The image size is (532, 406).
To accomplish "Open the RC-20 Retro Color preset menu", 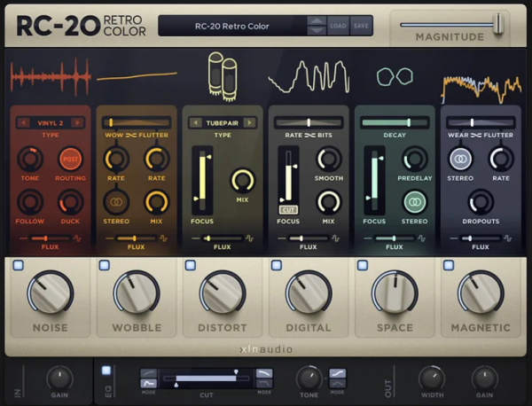I will tap(231, 26).
